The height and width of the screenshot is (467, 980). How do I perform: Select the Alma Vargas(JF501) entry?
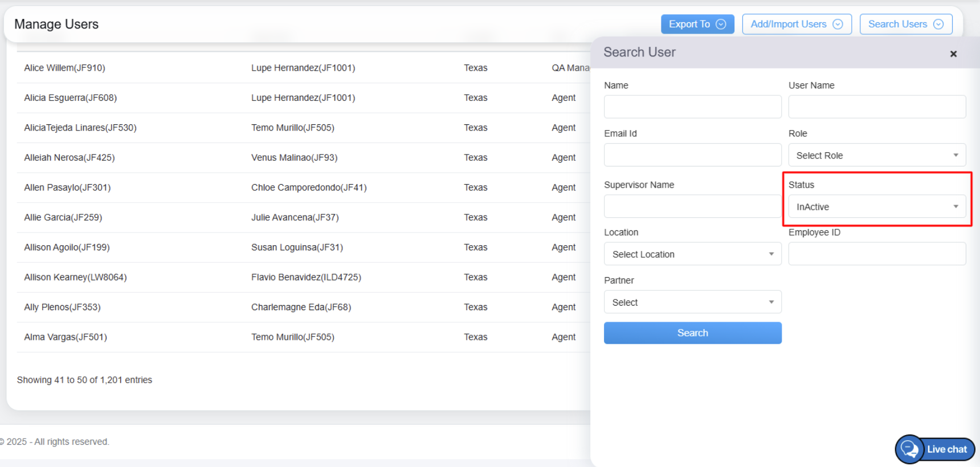click(x=66, y=337)
